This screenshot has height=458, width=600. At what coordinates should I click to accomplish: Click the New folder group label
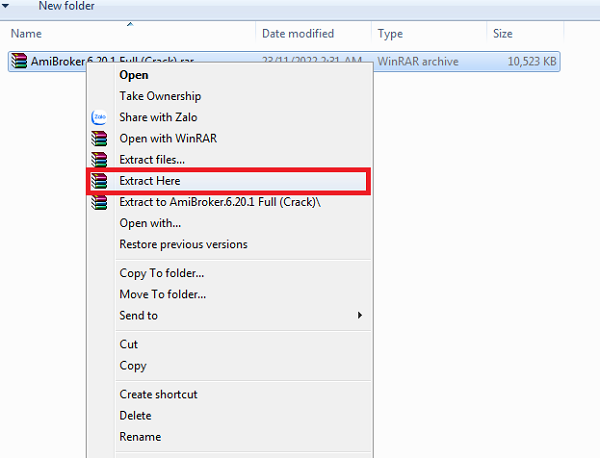coord(66,6)
